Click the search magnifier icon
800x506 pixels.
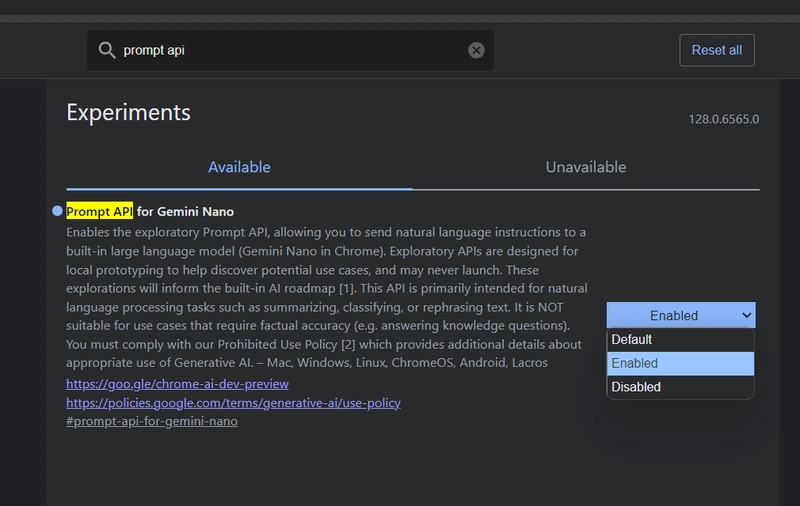coord(107,50)
